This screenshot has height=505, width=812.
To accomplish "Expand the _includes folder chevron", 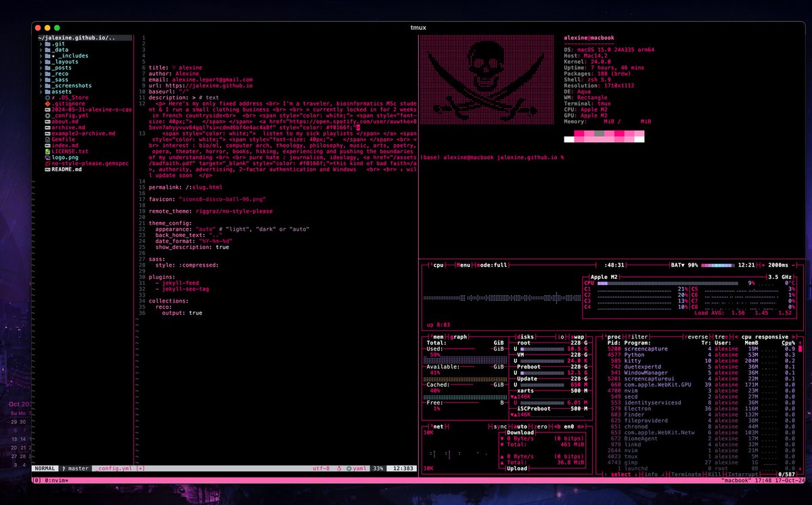I will 41,56.
